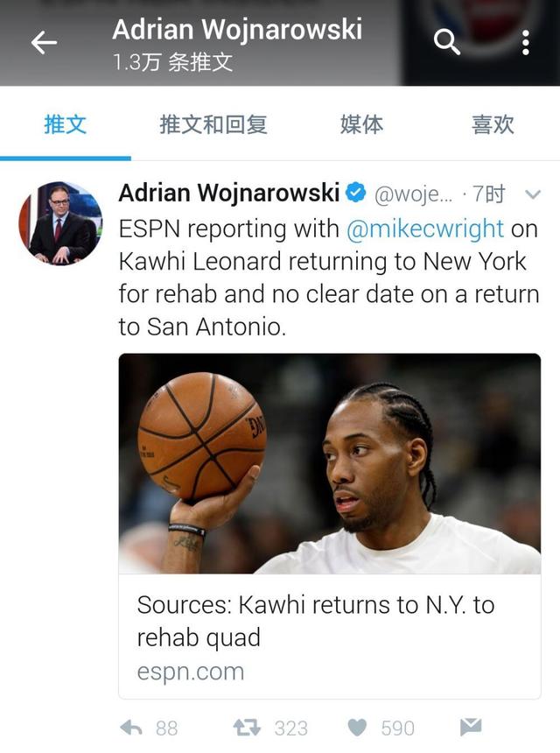
Task: Retweet the Kawhi Leonard post
Action: [247, 728]
